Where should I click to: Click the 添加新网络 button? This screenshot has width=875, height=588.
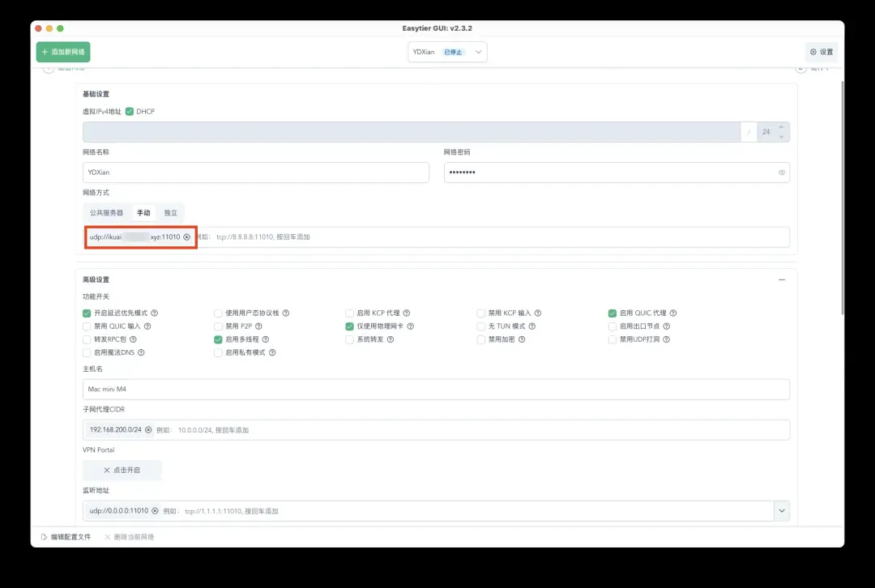pos(63,52)
